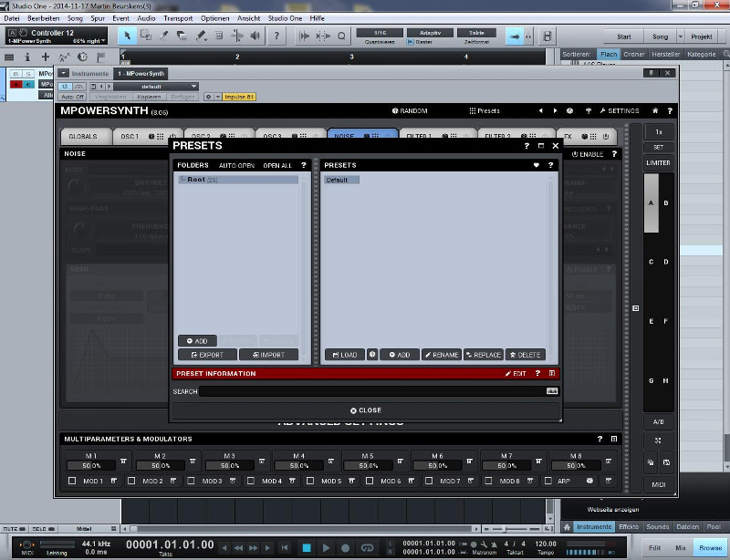Viewport: 730px width, 560px height.
Task: Toggle autoscroll arrow button in toolbar
Action: [515, 36]
